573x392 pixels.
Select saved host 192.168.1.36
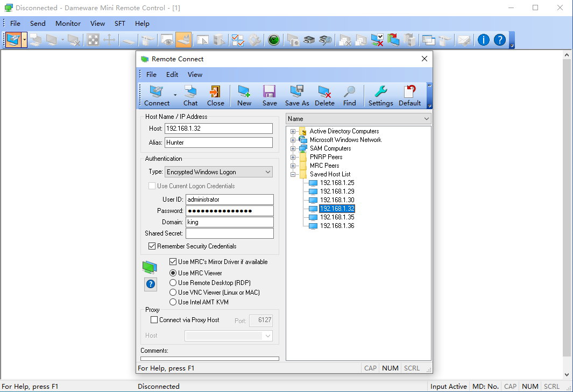(x=337, y=226)
